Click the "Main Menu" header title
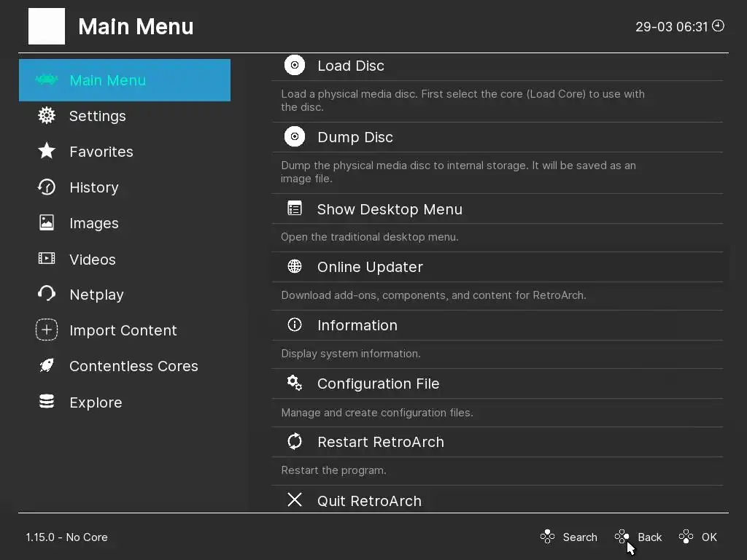This screenshot has height=560, width=747. (136, 26)
